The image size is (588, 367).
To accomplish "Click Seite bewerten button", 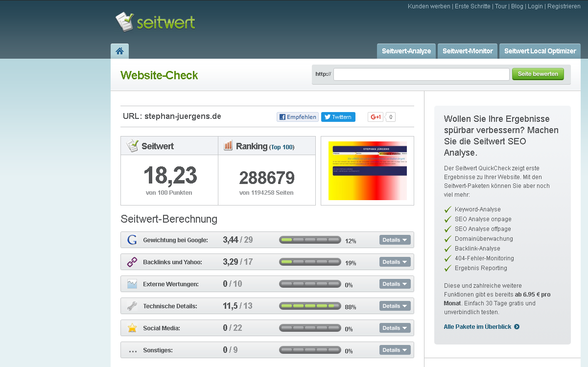I will 538,74.
